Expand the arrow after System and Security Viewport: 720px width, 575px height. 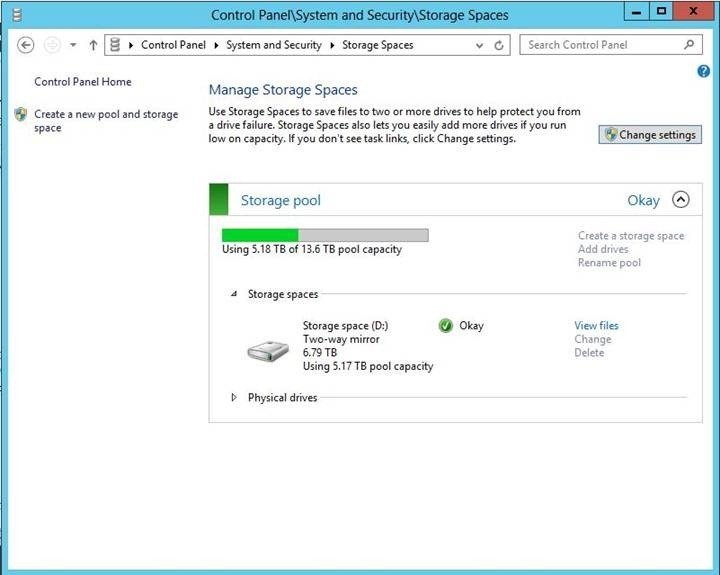click(x=332, y=45)
